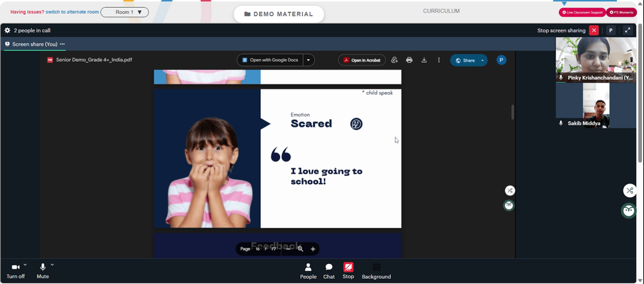
Task: Click the crossed tools icon at right edge
Action: (x=630, y=191)
